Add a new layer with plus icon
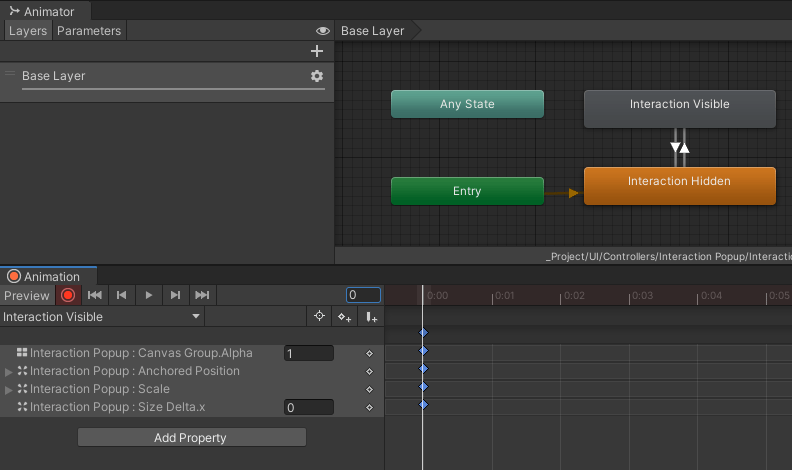Viewport: 792px width, 470px height. 317,51
